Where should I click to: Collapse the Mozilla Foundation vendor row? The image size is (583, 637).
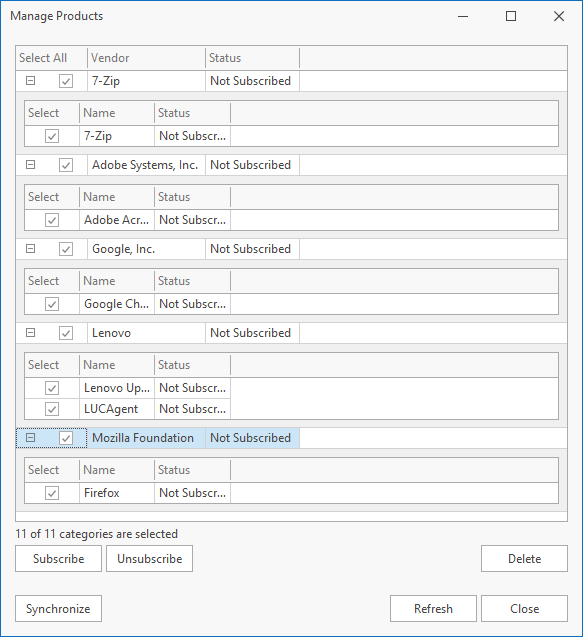[x=30, y=438]
